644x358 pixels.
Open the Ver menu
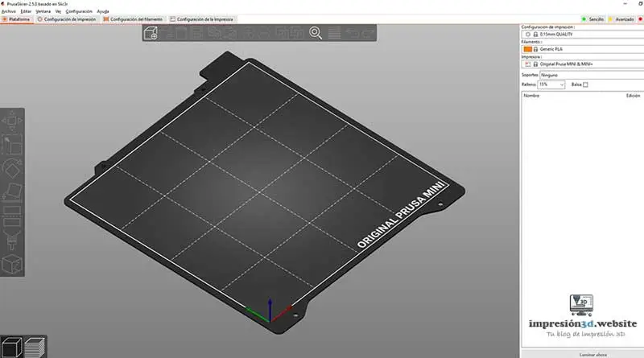coord(58,11)
